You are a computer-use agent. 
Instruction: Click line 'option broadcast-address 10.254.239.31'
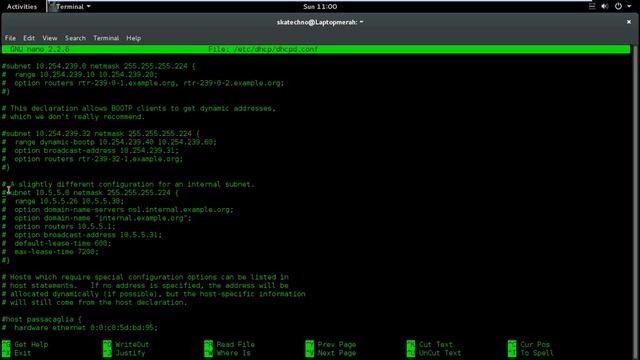[x=90, y=151]
